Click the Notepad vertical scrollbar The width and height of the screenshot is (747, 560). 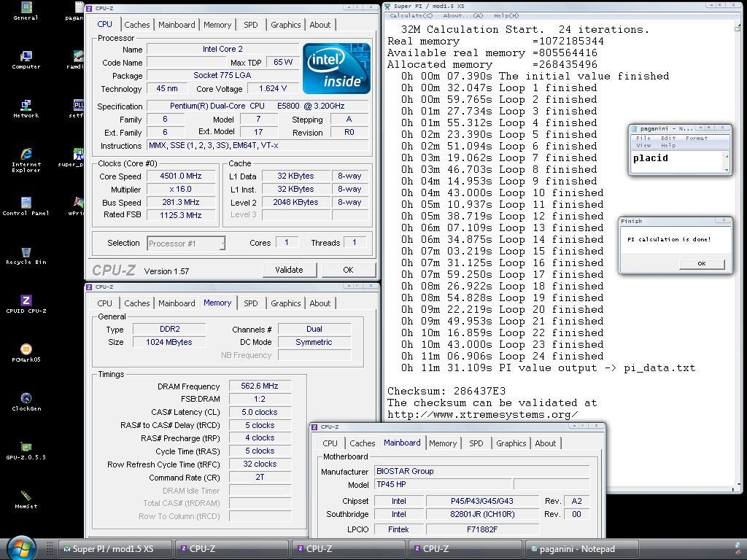click(x=726, y=163)
